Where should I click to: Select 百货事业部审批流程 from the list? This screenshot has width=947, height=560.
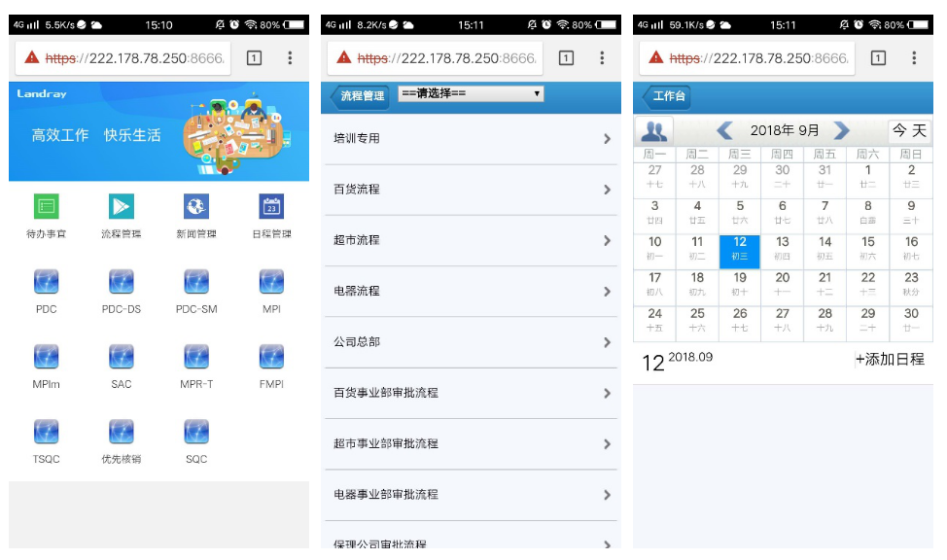[471, 393]
